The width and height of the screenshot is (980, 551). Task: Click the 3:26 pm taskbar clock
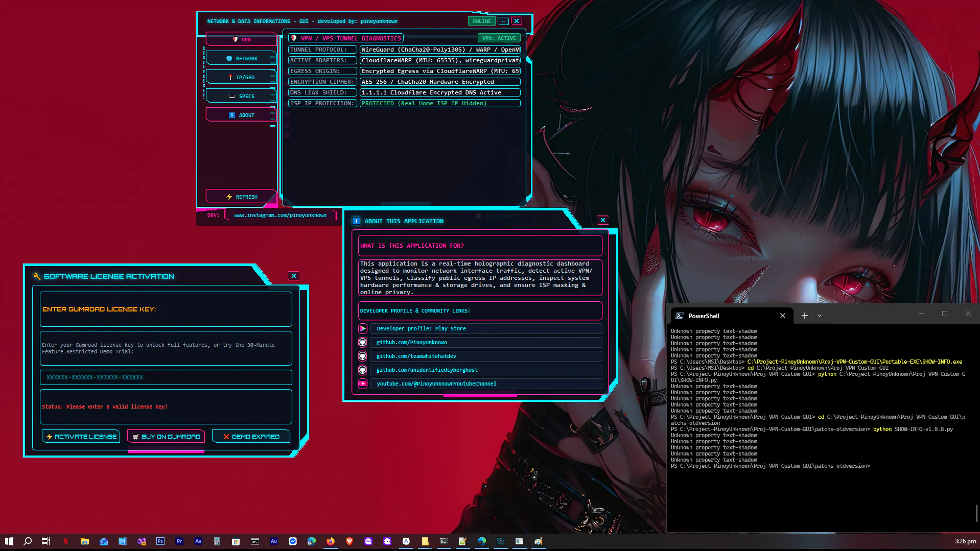[x=965, y=541]
